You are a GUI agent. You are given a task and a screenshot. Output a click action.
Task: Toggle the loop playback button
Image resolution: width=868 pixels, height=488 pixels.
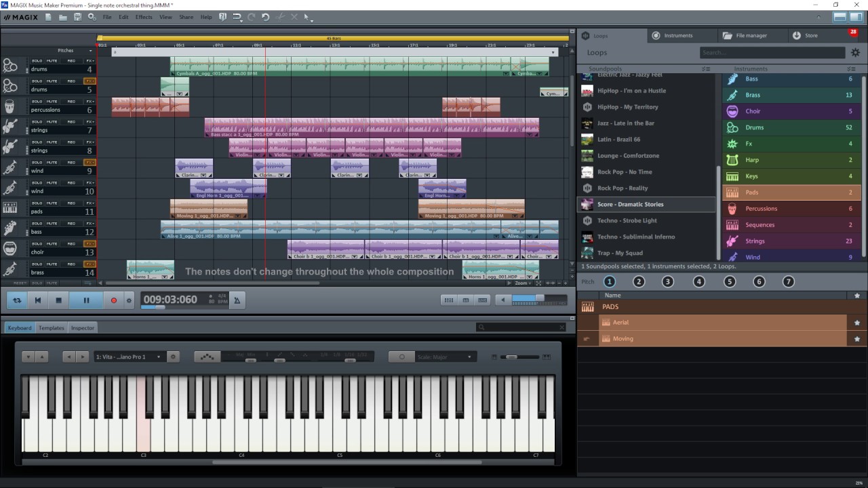click(x=17, y=300)
